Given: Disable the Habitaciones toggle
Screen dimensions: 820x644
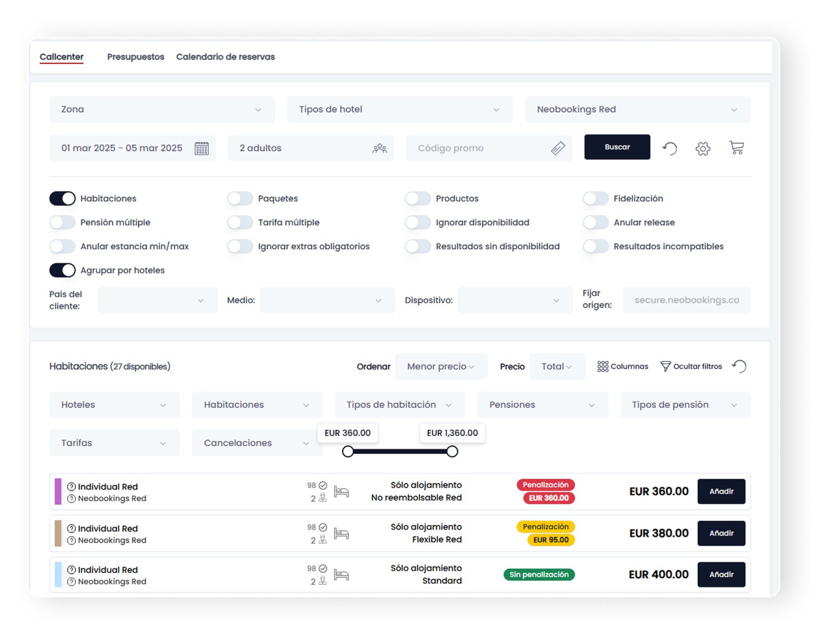Looking at the screenshot, I should [x=62, y=198].
